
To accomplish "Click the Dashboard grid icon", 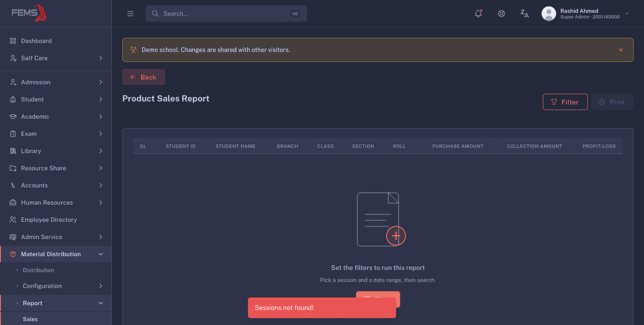I will (13, 41).
